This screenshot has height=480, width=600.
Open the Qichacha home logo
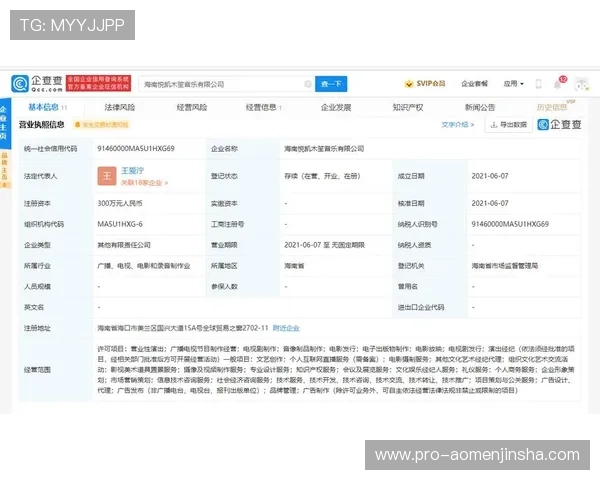(37, 84)
